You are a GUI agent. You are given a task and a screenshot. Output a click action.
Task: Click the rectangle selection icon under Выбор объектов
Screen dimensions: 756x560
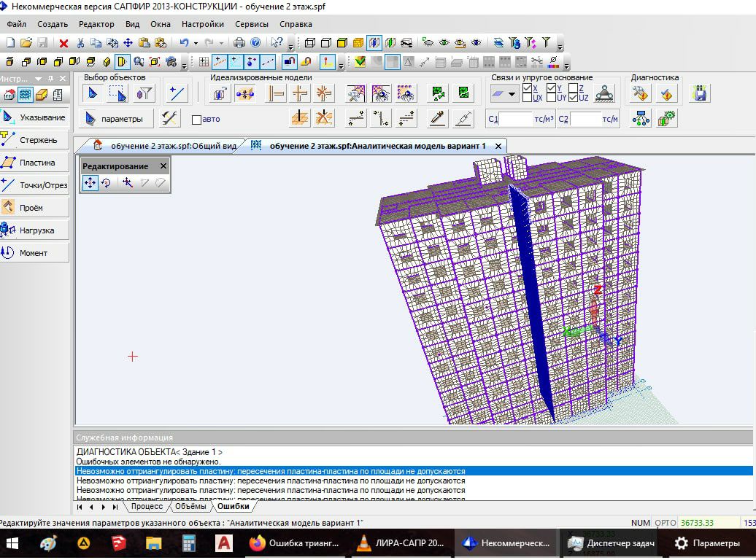click(x=117, y=93)
